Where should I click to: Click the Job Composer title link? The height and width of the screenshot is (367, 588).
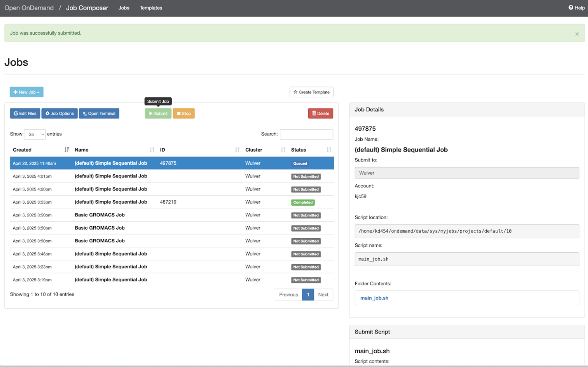[87, 8]
